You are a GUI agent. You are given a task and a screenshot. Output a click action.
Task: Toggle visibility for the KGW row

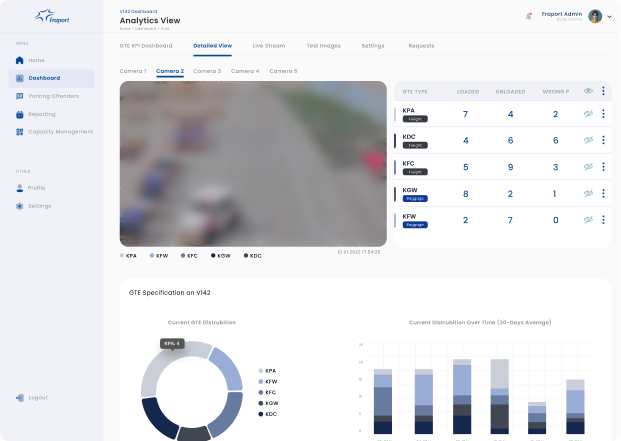(x=588, y=194)
